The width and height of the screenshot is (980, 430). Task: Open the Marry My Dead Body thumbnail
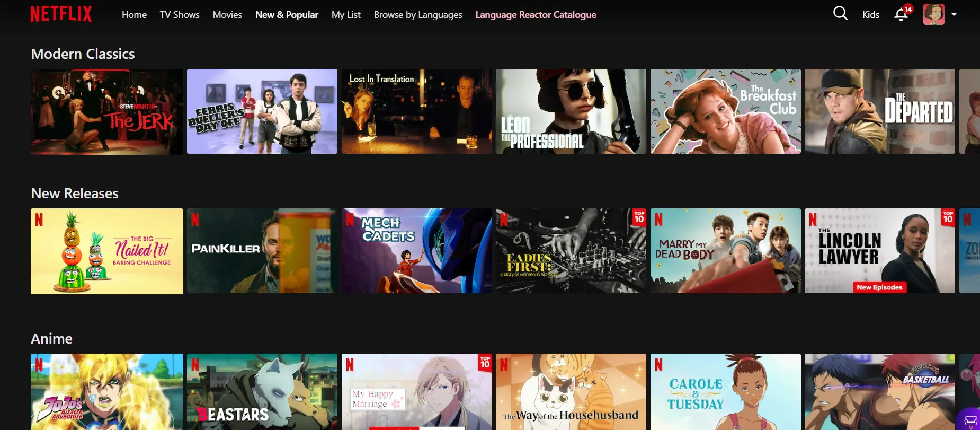726,251
